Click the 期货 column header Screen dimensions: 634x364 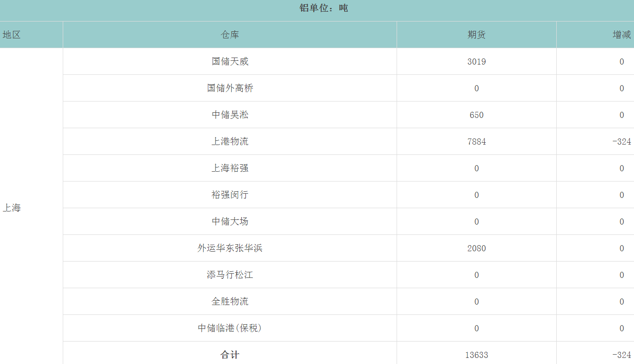coord(476,35)
